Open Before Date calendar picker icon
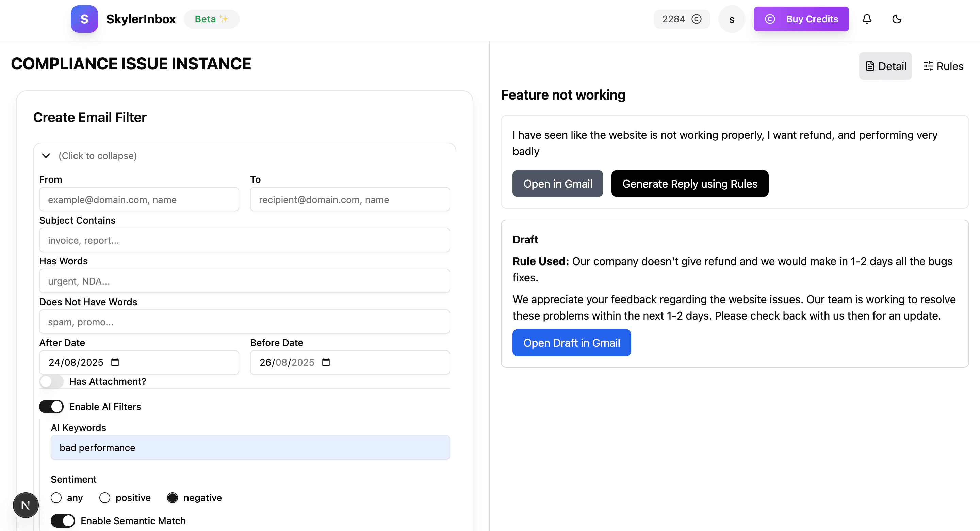This screenshot has height=531, width=980. 326,362
